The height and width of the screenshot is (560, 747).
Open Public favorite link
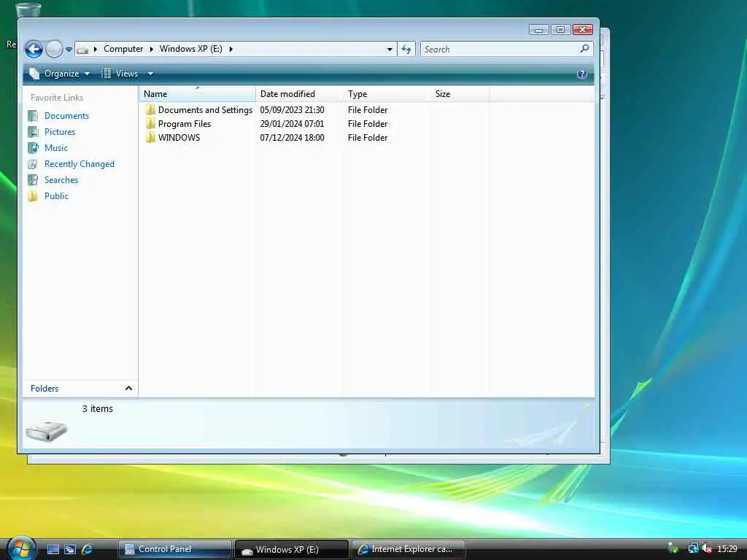point(56,195)
